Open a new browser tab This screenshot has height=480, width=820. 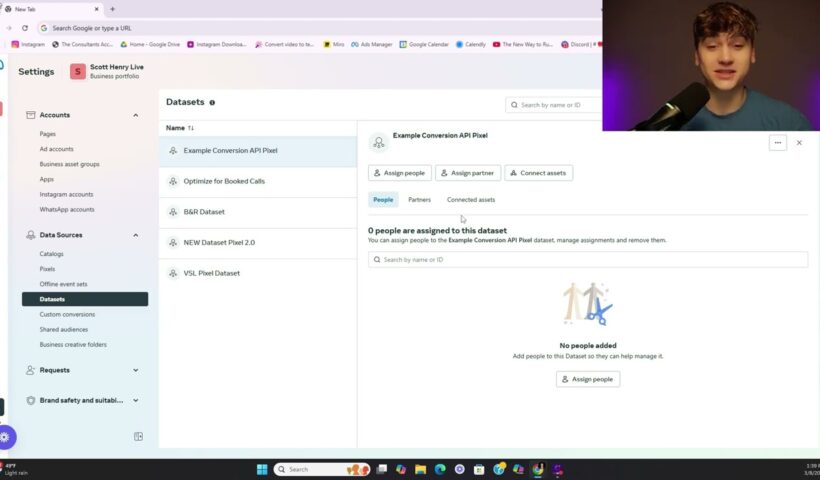(112, 9)
